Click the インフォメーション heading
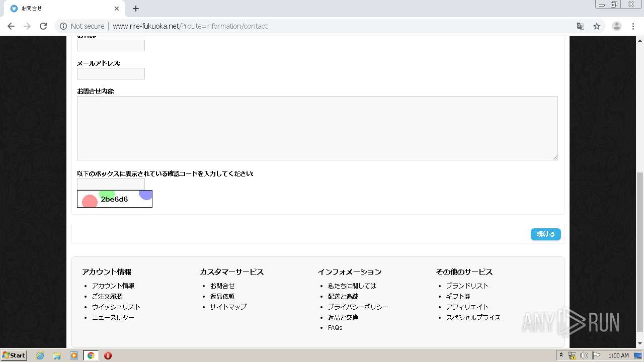Viewport: 644px width, 362px height. point(349,271)
